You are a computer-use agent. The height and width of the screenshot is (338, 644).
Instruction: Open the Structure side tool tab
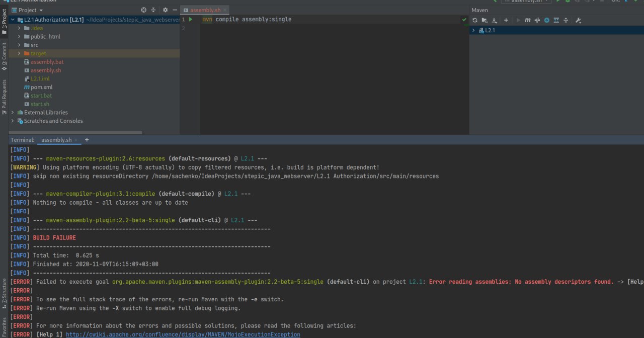[4, 293]
